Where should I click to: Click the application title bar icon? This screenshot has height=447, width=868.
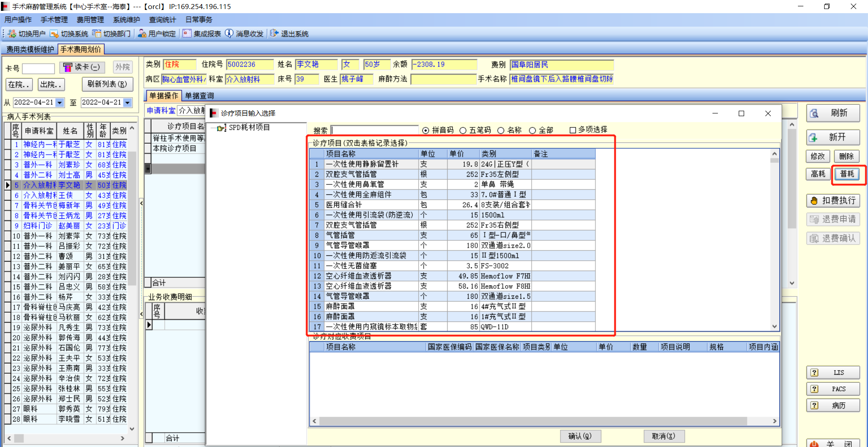pos(5,6)
